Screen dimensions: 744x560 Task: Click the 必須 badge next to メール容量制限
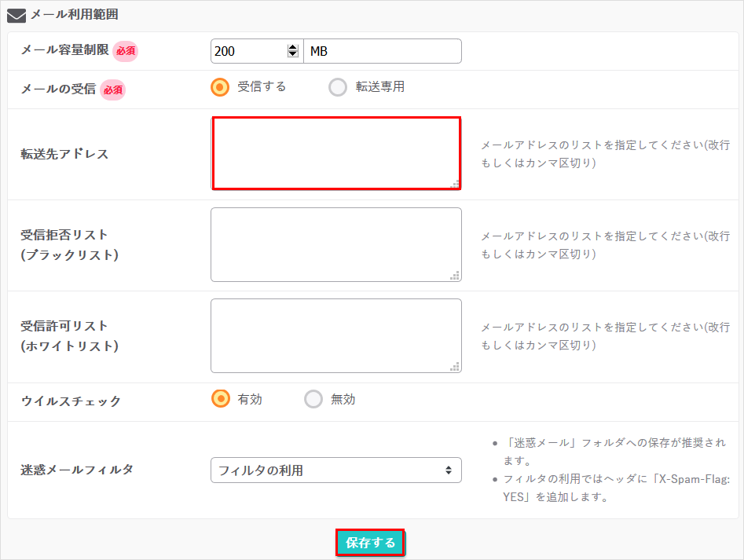tap(125, 49)
